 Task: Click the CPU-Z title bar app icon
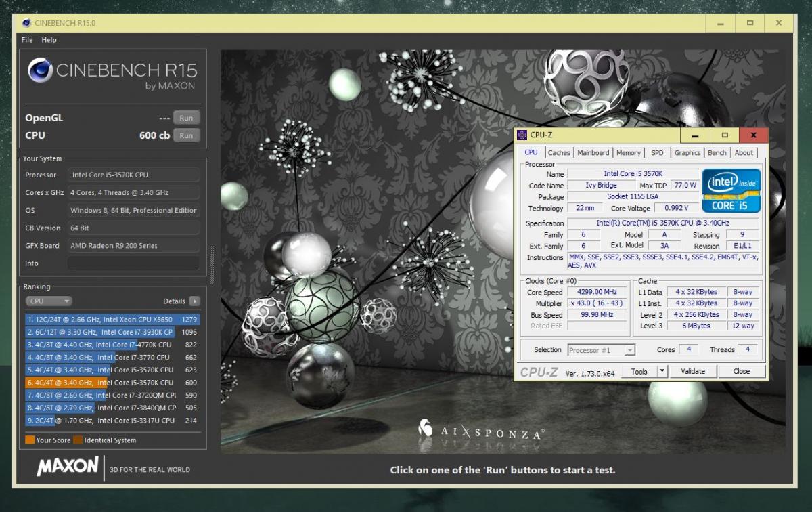tap(522, 135)
